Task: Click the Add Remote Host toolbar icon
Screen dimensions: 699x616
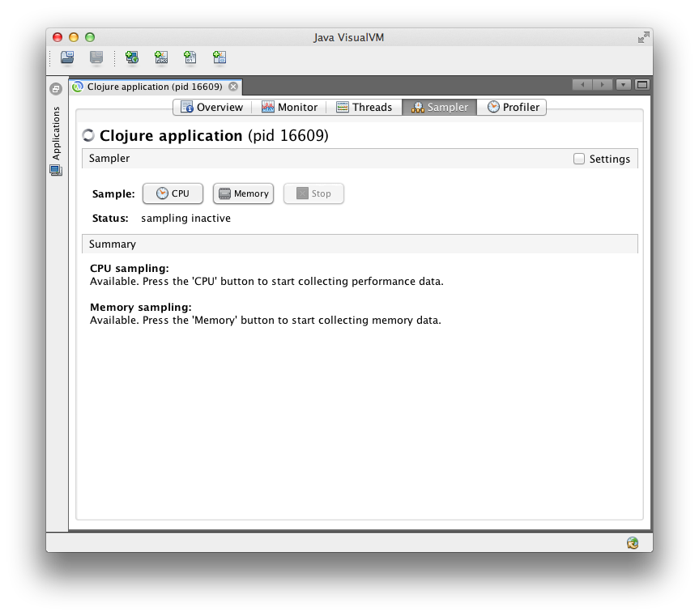Action: tap(132, 57)
